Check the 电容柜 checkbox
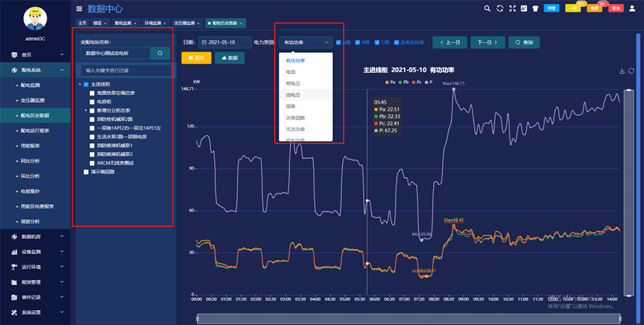Viewport: 644px width, 325px height. coord(92,102)
